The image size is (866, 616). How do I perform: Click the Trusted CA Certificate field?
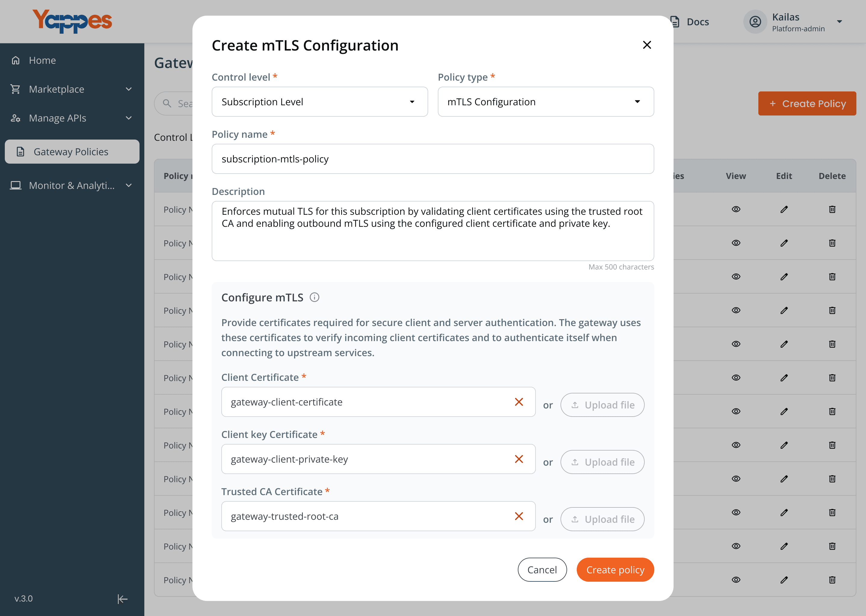[x=378, y=516]
